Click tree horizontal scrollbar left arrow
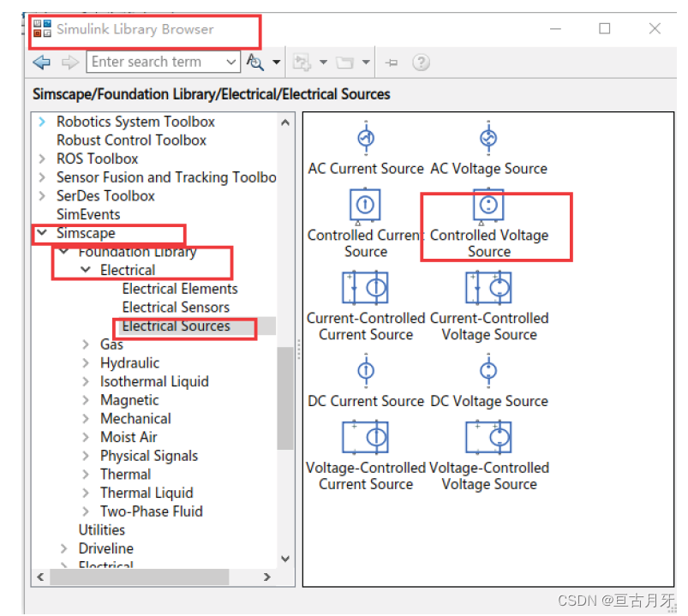 point(40,577)
